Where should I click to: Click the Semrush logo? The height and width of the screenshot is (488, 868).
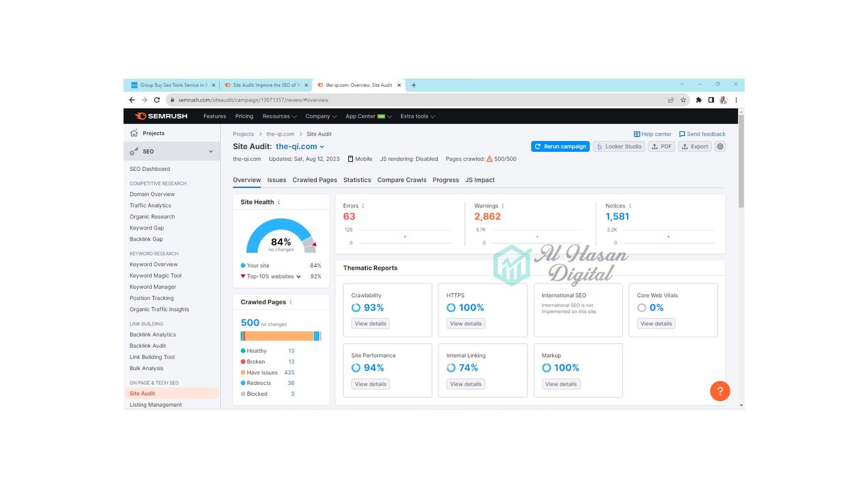click(x=161, y=116)
